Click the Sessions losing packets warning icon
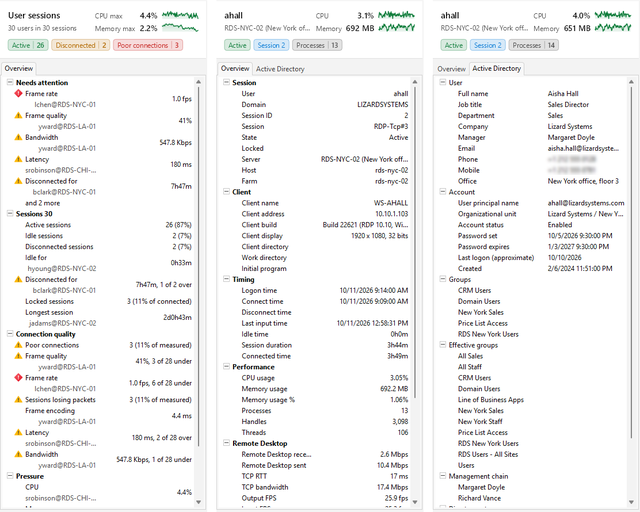 tap(18, 400)
